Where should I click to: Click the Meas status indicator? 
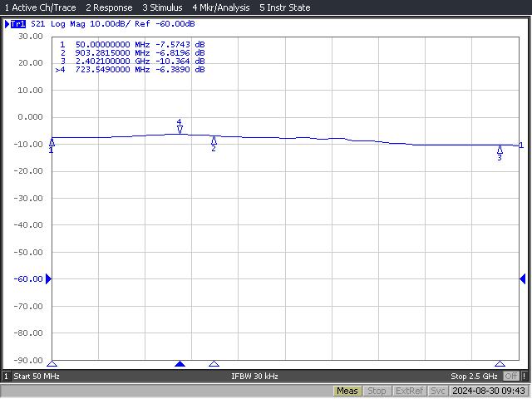pos(347,392)
